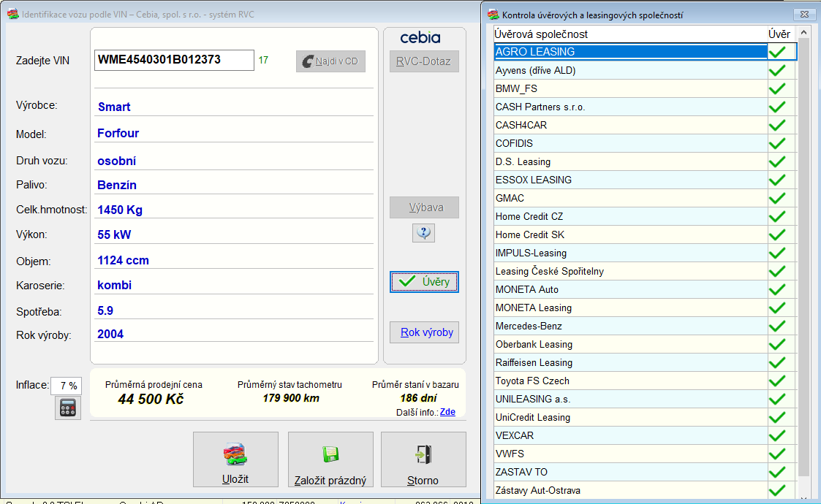The width and height of the screenshot is (821, 504).
Task: Click the cebia logo
Action: pyautogui.click(x=420, y=38)
